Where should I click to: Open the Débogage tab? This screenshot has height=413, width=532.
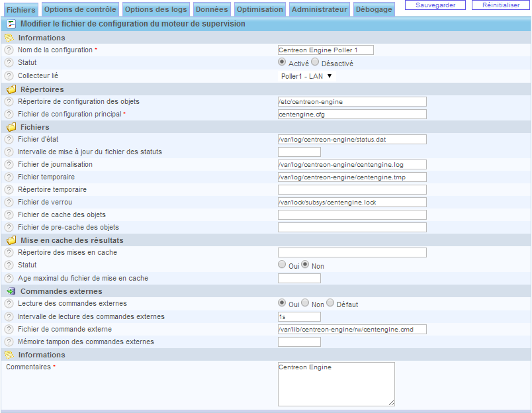tap(374, 9)
